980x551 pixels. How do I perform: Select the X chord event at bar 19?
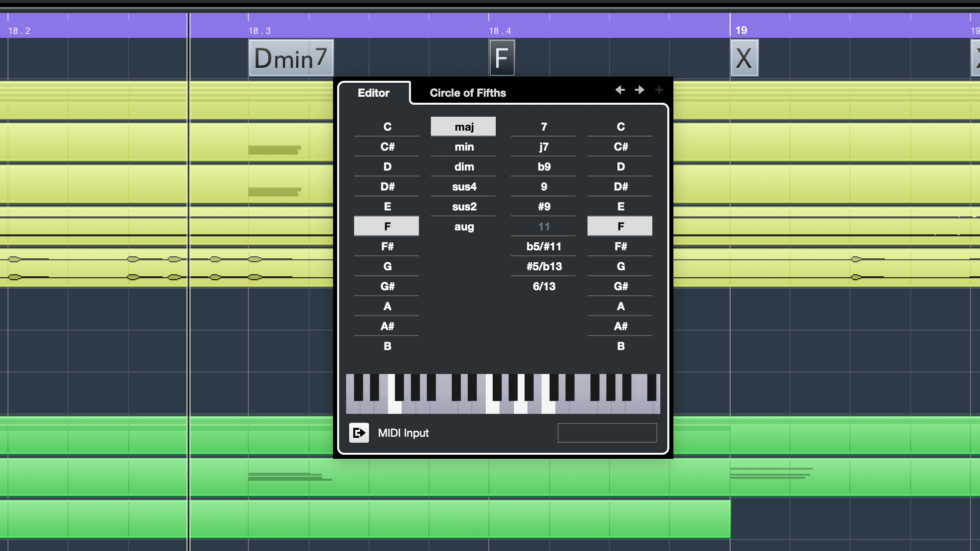[x=744, y=58]
